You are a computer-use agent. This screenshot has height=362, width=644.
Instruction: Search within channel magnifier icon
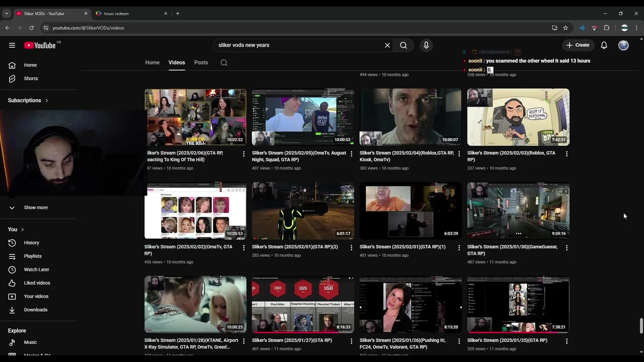tap(224, 63)
